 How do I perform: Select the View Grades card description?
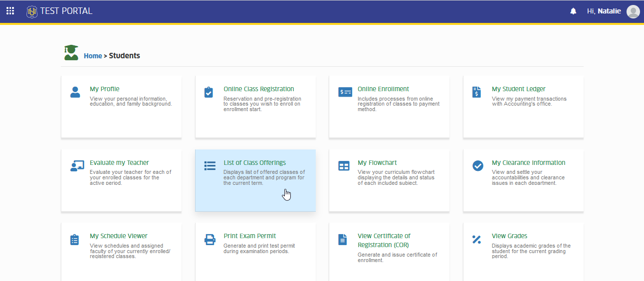coord(531,251)
